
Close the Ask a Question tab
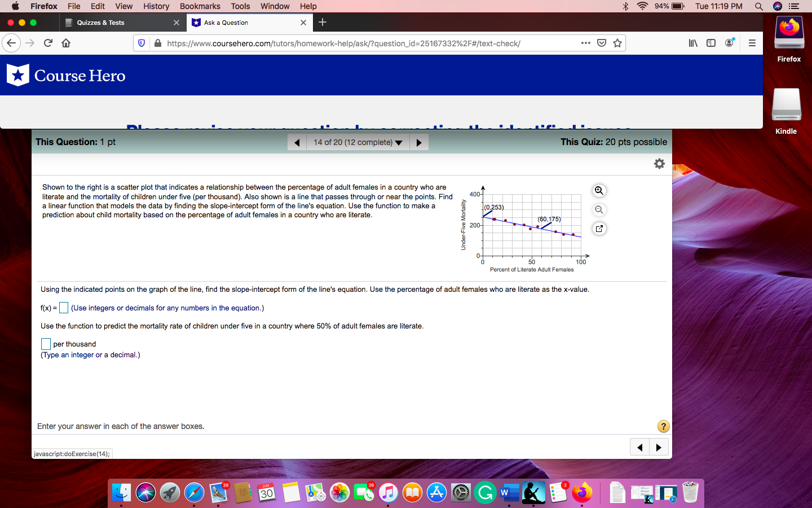tap(303, 23)
